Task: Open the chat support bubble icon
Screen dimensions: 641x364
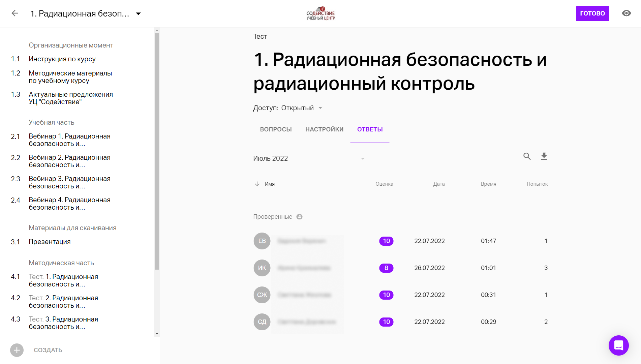Action: coord(618,345)
